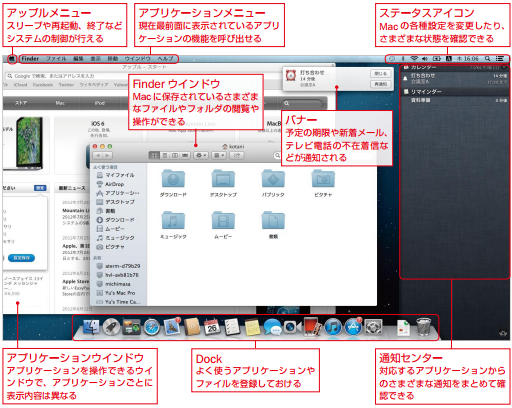512x408 pixels.
Task: Click the 再通知 button on the banner
Action: 380,84
